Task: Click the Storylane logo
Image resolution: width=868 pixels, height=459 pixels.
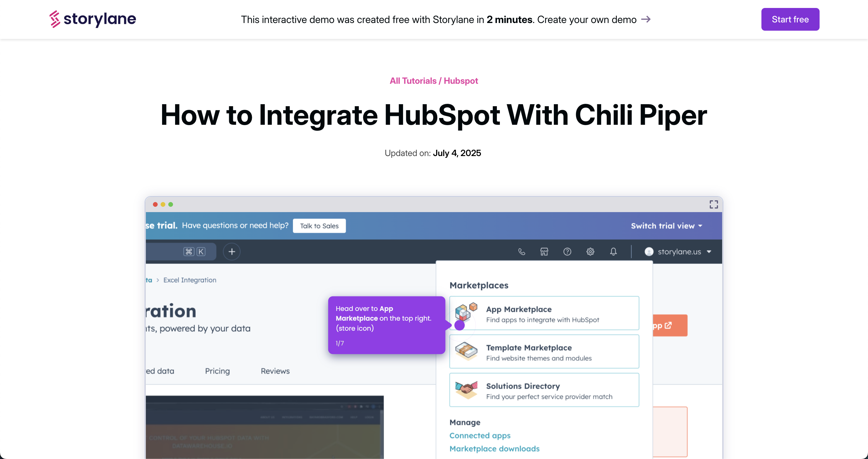Action: tap(93, 19)
